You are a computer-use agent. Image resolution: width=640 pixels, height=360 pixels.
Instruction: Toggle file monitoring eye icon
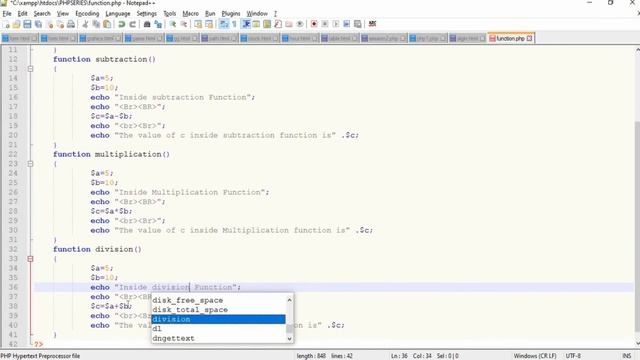300,24
